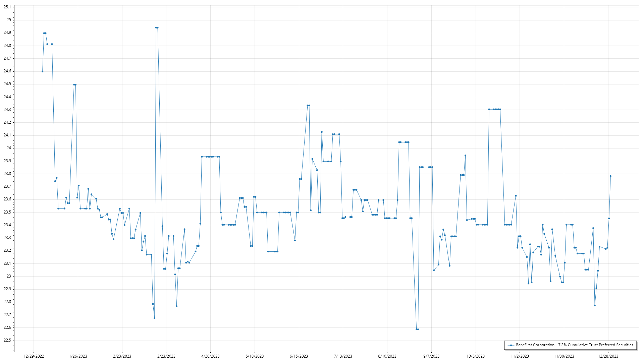Click the 1/26/2023 x-axis date label
Screen dimensions: 644x362
(x=78, y=356)
